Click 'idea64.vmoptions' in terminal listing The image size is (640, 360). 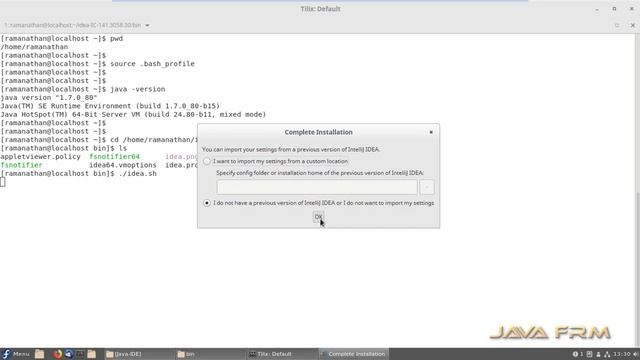(123, 165)
